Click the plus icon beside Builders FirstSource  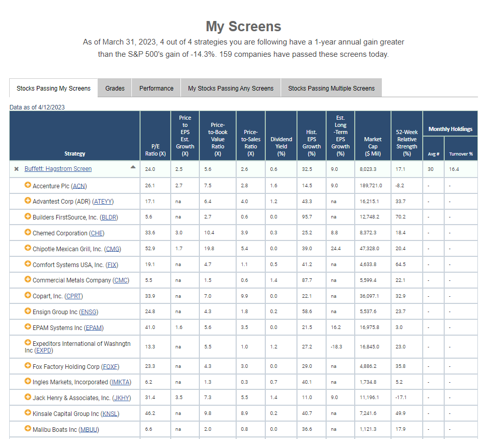pos(28,216)
